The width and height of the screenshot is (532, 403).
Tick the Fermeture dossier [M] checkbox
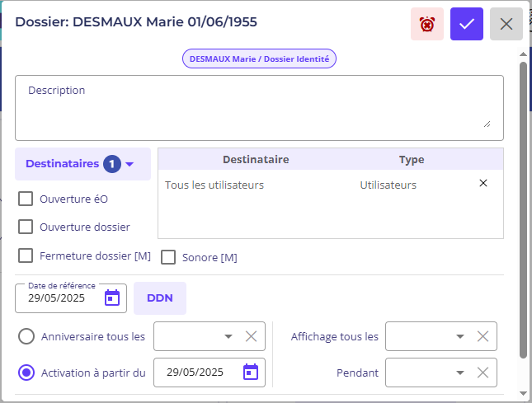[x=26, y=255]
